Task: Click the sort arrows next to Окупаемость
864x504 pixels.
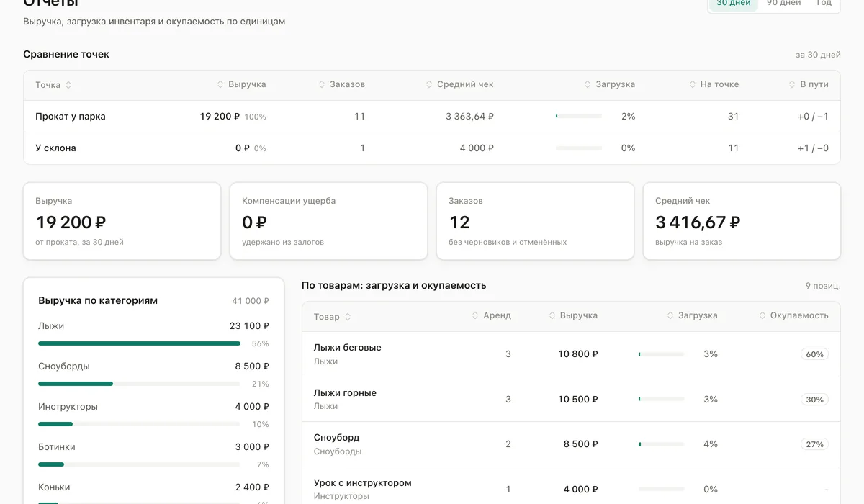Action: pyautogui.click(x=762, y=315)
